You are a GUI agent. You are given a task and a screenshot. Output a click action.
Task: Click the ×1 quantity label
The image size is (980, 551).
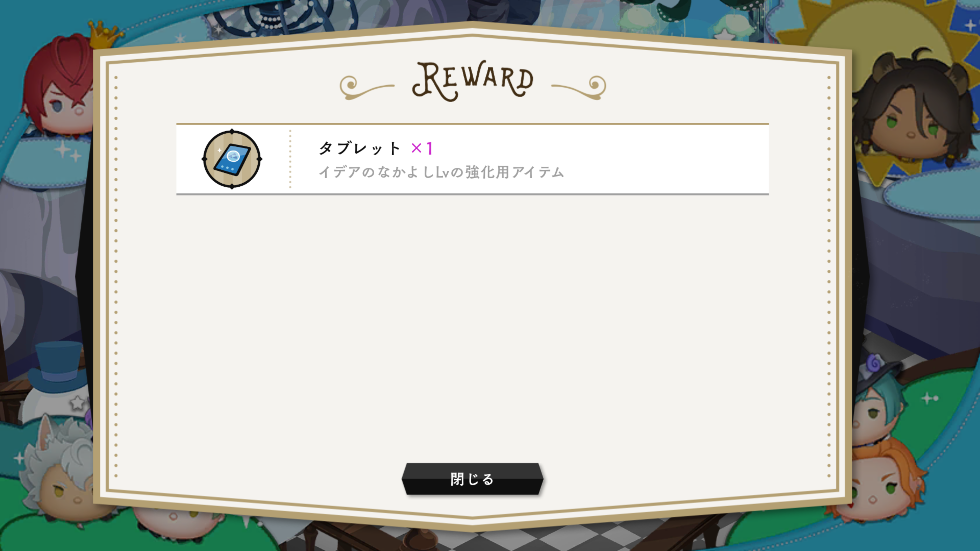click(422, 148)
